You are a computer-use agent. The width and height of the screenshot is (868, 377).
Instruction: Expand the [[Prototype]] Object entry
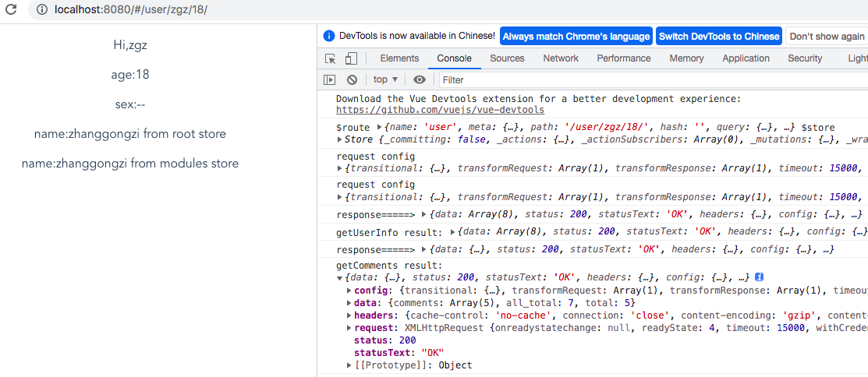(x=349, y=365)
